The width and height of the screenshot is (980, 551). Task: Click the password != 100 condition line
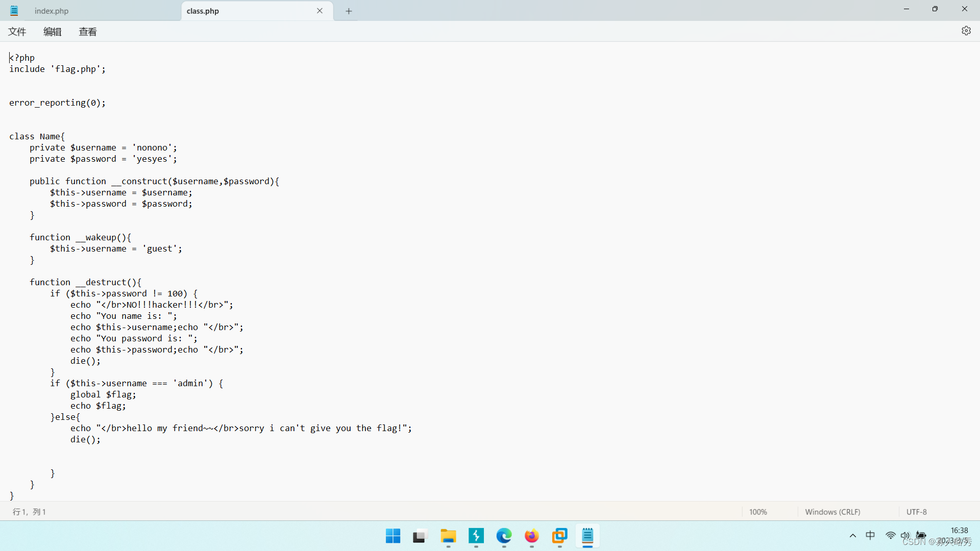[124, 293]
